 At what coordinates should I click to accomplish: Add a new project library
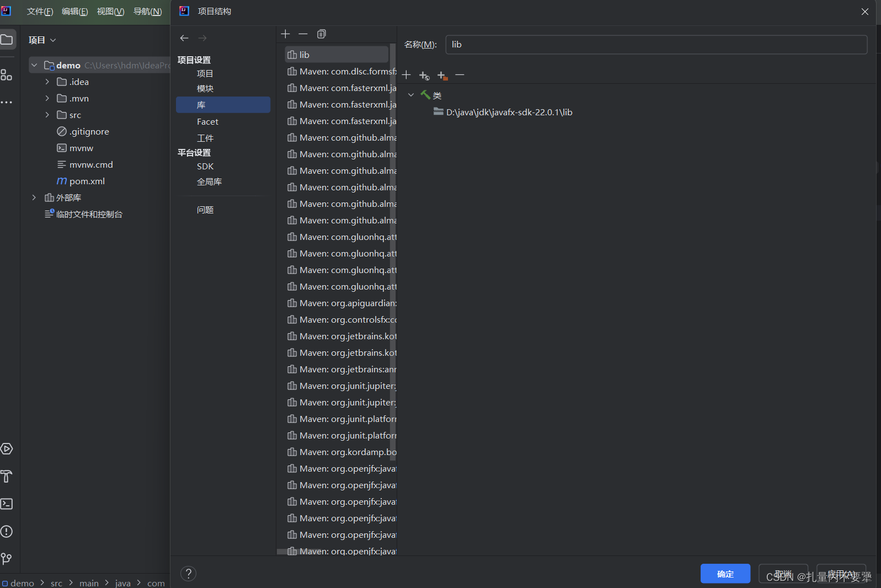tap(285, 34)
